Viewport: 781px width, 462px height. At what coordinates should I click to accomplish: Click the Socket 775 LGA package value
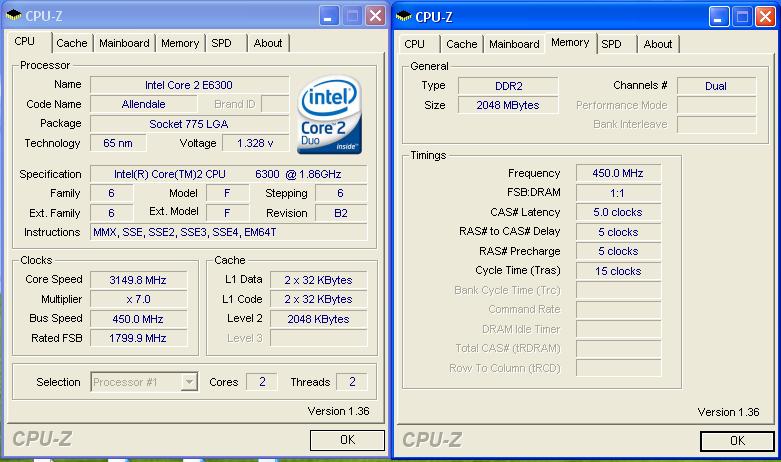(189, 124)
